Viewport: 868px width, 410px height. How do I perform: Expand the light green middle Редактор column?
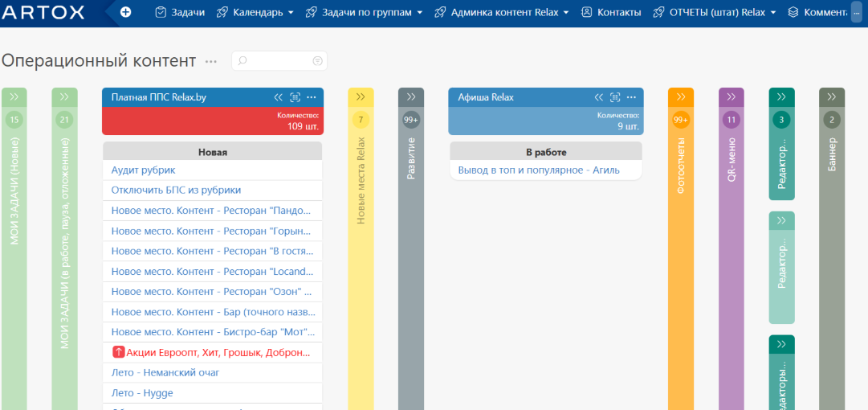(781, 220)
